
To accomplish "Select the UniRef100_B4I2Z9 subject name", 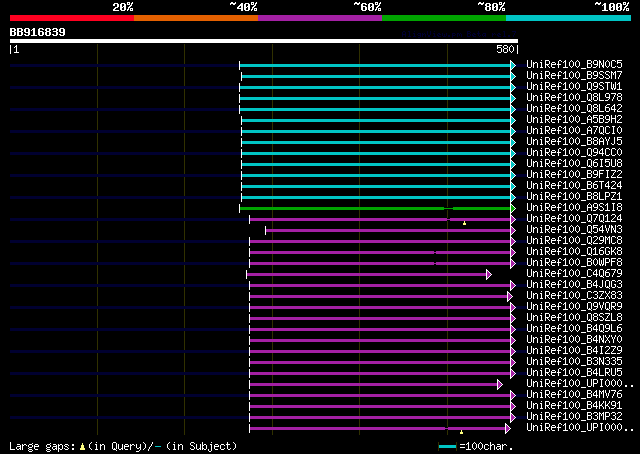I will 574,351.
